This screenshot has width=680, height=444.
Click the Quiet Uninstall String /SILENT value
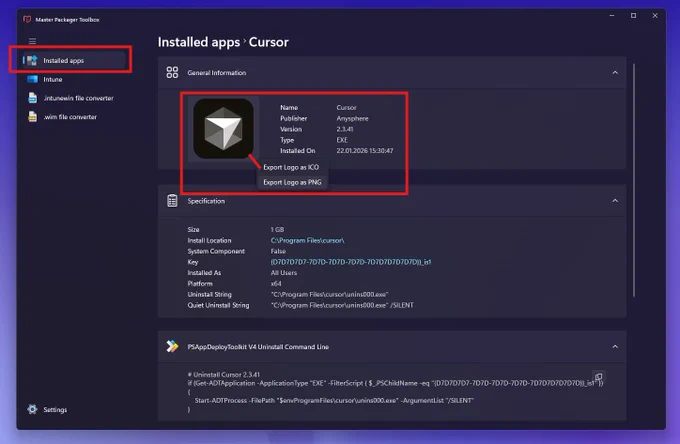click(342, 305)
